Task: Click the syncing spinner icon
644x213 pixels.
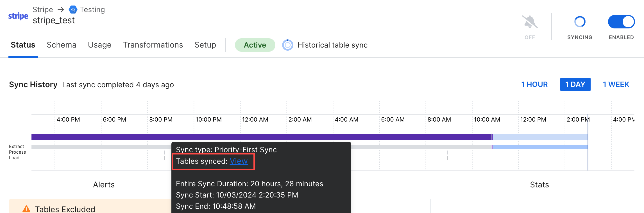Action: 580,22
